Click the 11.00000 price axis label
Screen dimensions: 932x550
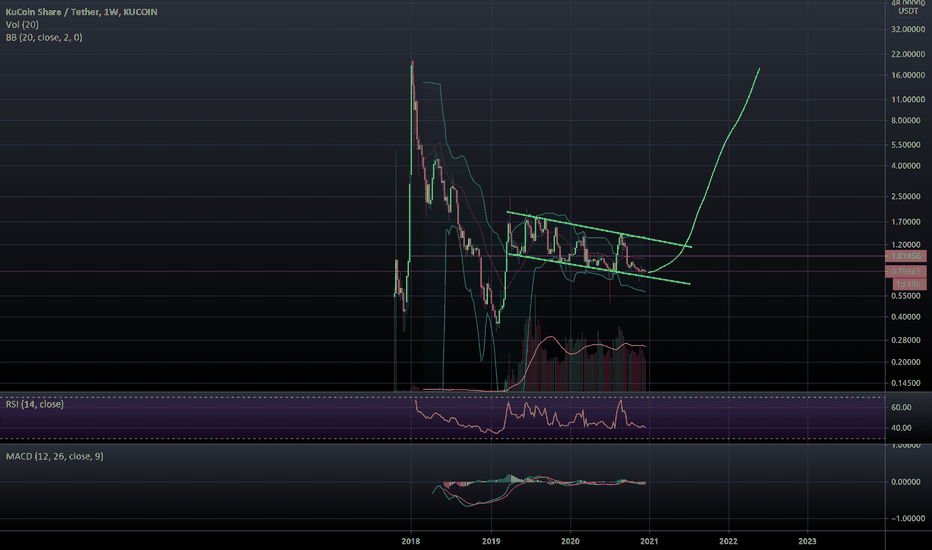[x=908, y=99]
